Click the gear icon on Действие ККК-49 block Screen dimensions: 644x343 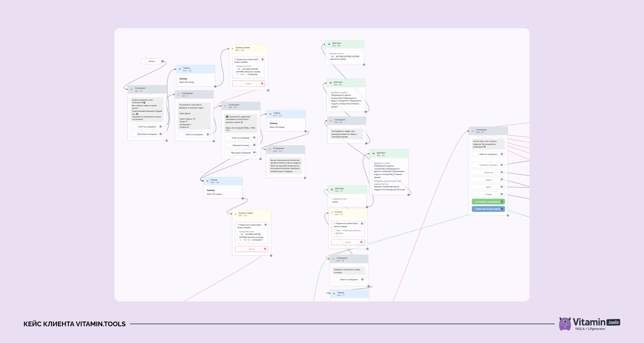(x=373, y=154)
